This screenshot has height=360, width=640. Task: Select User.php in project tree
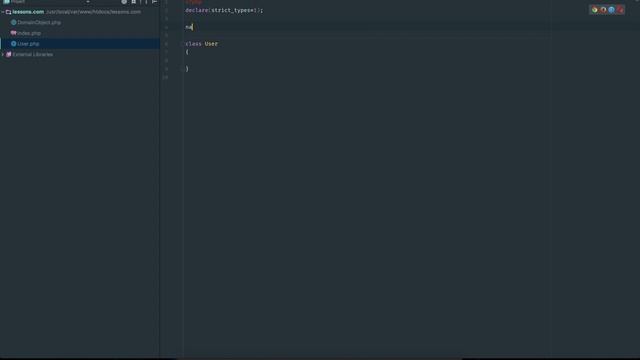28,44
